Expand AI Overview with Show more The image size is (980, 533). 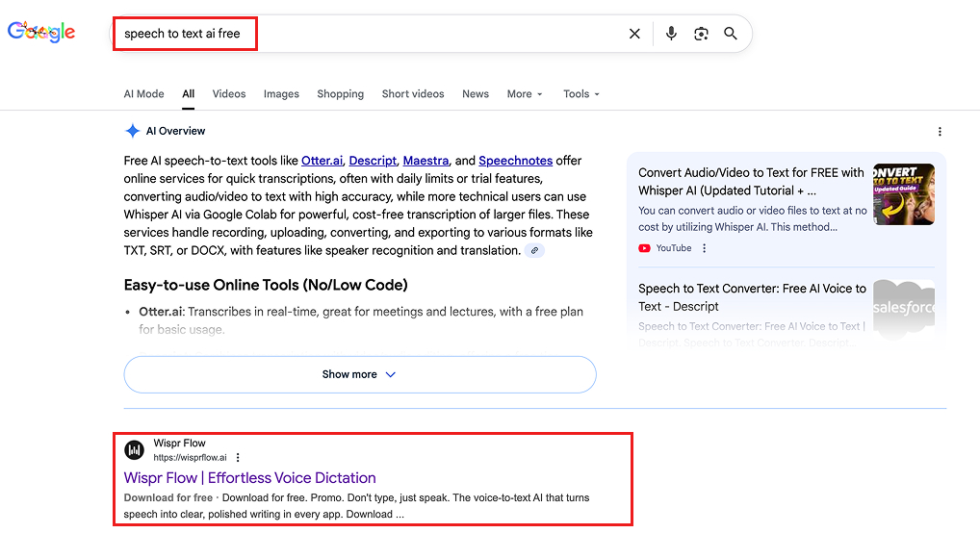pyautogui.click(x=360, y=374)
